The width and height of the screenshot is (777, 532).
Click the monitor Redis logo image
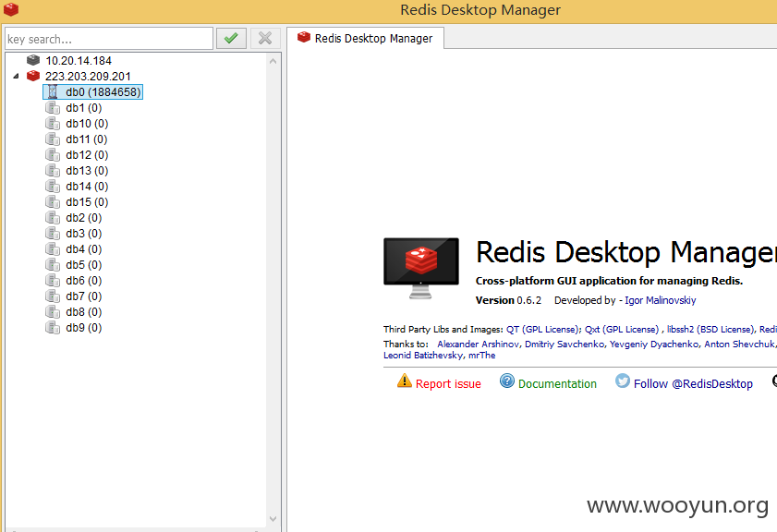pos(420,268)
